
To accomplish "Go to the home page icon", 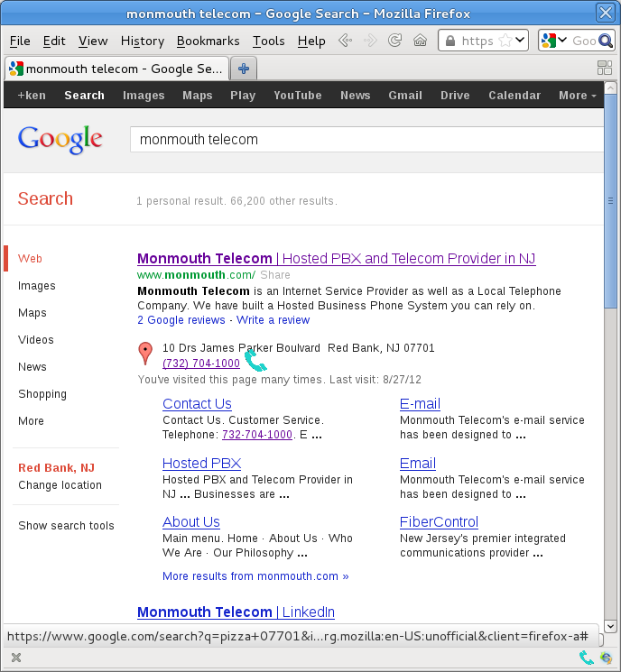I will [x=420, y=41].
